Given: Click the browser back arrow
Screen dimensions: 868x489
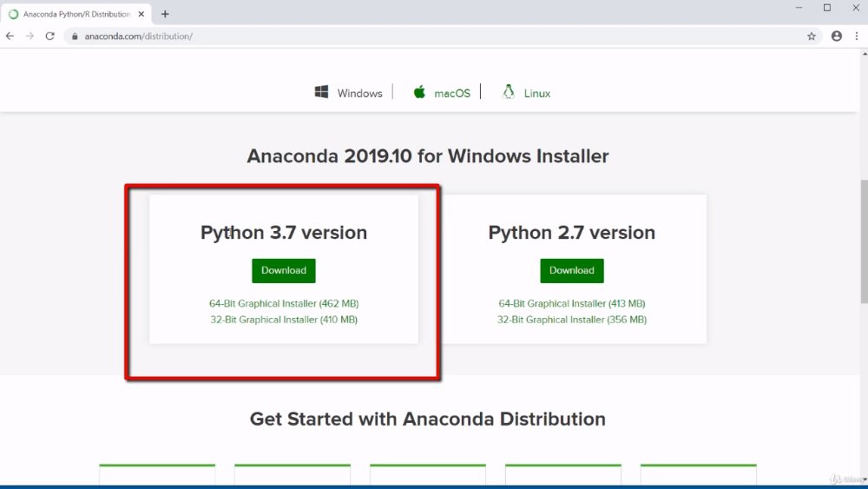Looking at the screenshot, I should pyautogui.click(x=10, y=36).
